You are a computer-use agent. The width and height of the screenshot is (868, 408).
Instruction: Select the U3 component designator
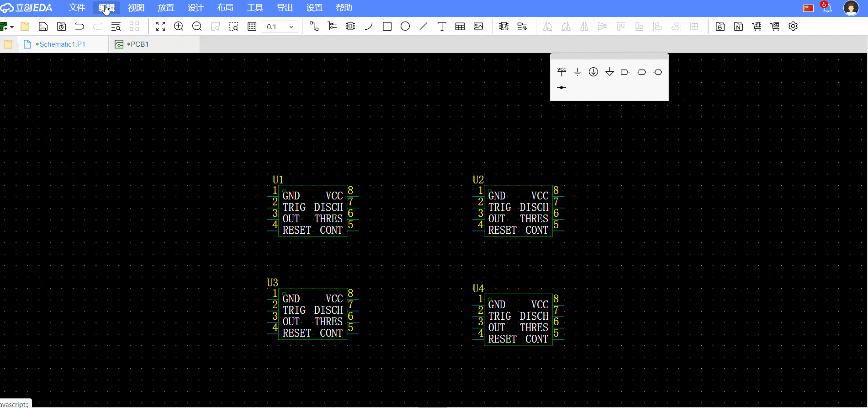(x=272, y=283)
